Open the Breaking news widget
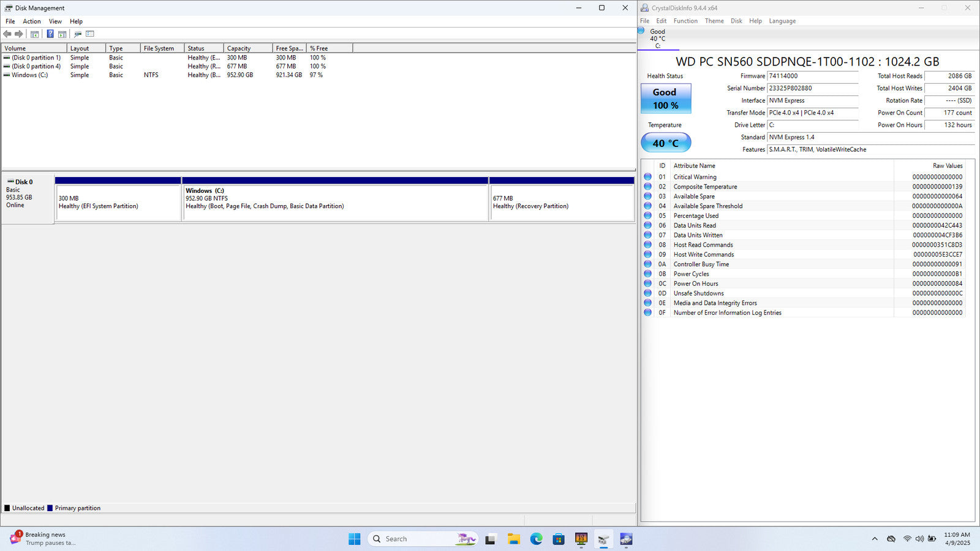Viewport: 980px width, 551px height. tap(43, 539)
